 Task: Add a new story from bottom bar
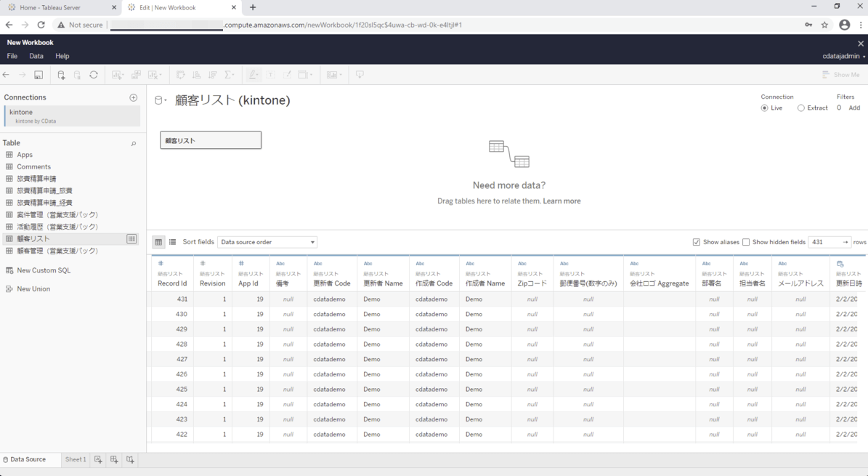130,459
